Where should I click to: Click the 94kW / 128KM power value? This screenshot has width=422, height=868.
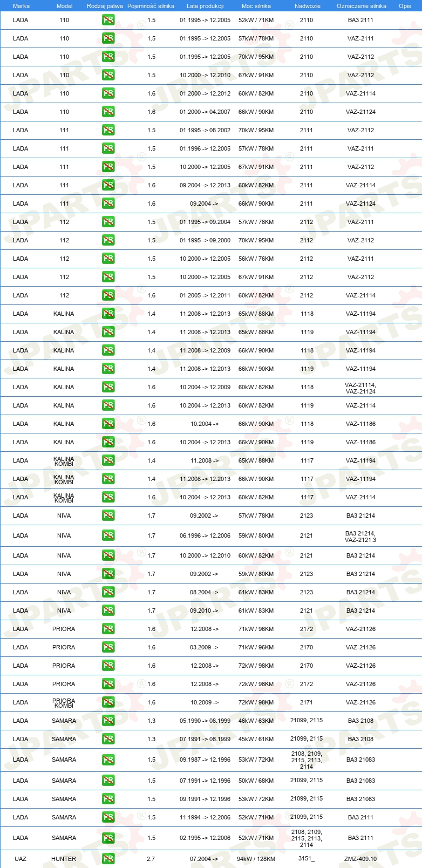256,859
